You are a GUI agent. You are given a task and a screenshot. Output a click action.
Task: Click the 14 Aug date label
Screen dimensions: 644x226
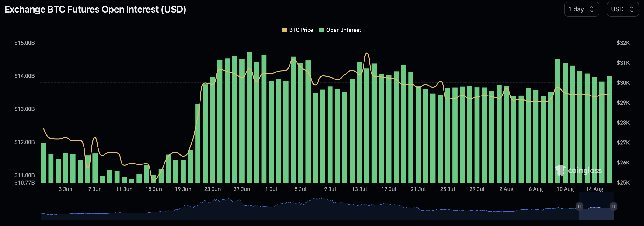pos(595,189)
